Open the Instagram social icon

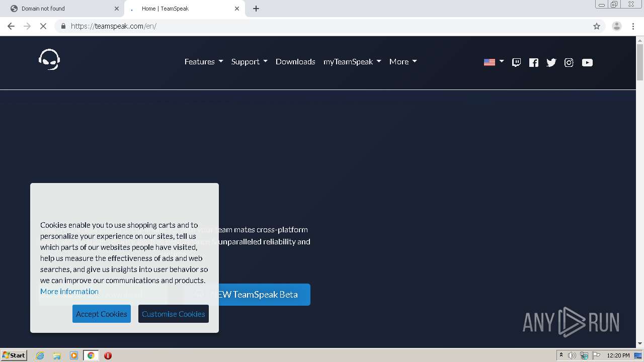[x=569, y=62]
